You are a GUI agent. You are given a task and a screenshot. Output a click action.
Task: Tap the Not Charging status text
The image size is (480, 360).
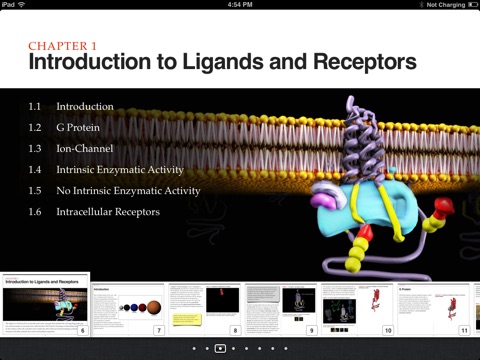446,5
